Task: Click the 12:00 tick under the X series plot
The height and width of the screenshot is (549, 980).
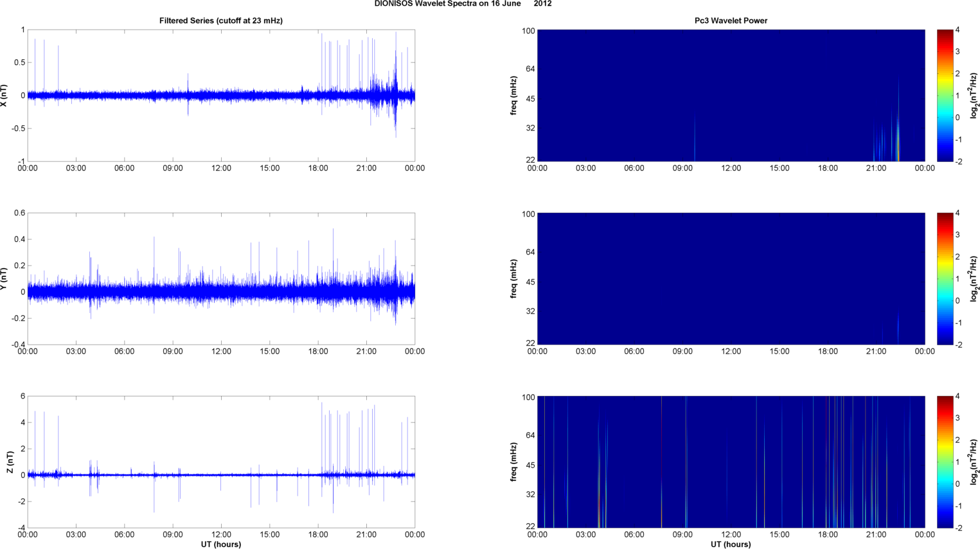Action: pos(221,168)
